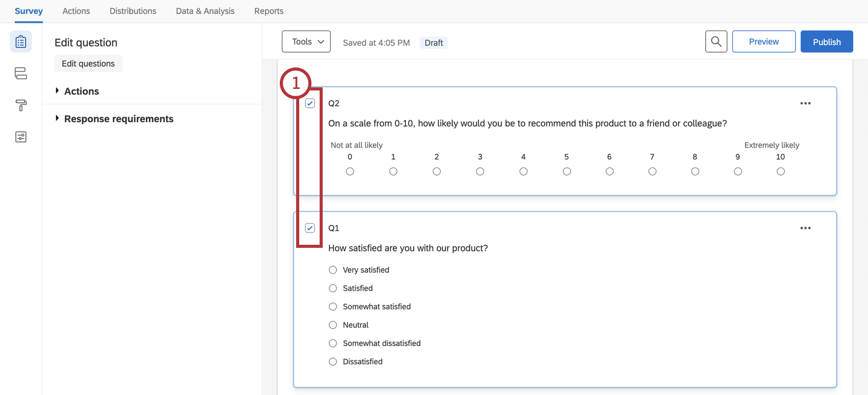The image size is (868, 395).
Task: Click the Q1 question text to edit it
Action: pyautogui.click(x=407, y=248)
